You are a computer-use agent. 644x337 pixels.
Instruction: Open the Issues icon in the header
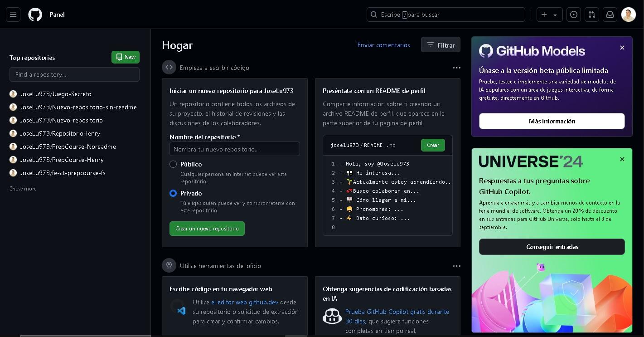[574, 15]
